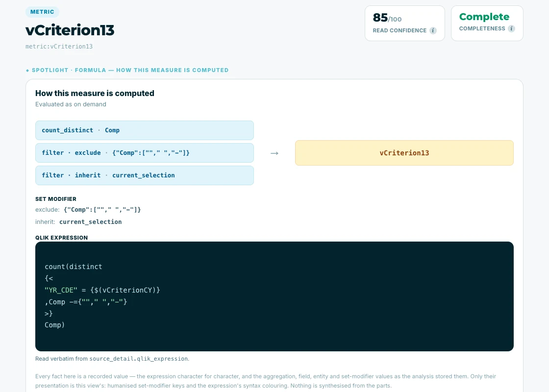Image resolution: width=549 pixels, height=392 pixels.
Task: Click the arrow between inputs and result
Action: pos(274,153)
